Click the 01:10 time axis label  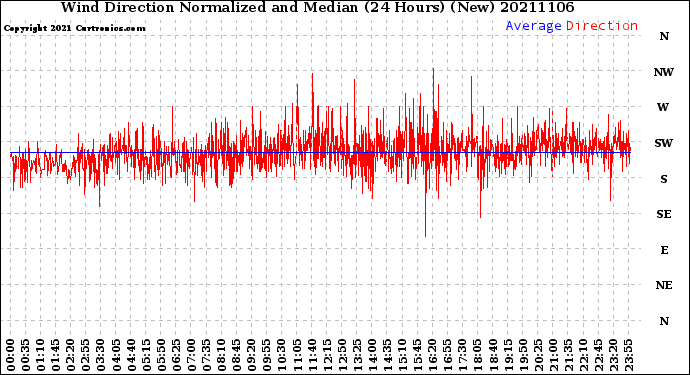(40, 355)
